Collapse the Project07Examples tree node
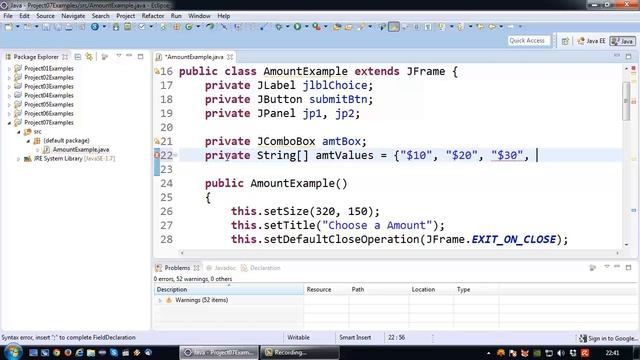640x360 pixels. point(9,123)
